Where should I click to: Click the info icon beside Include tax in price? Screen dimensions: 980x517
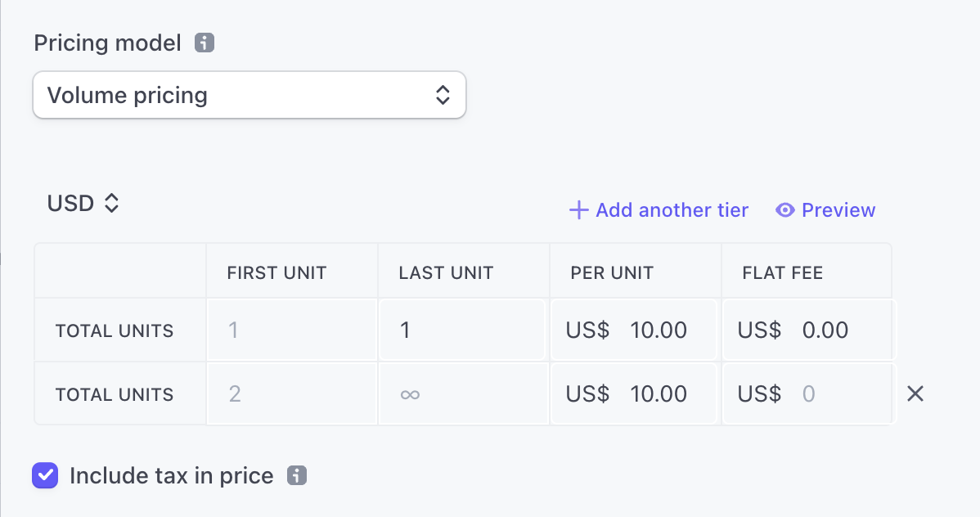(x=297, y=475)
